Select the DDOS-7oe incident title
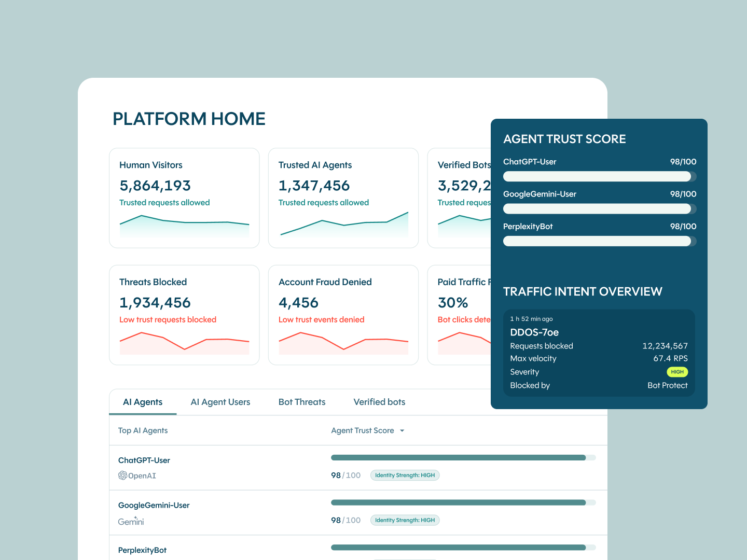This screenshot has width=747, height=560. [x=534, y=332]
